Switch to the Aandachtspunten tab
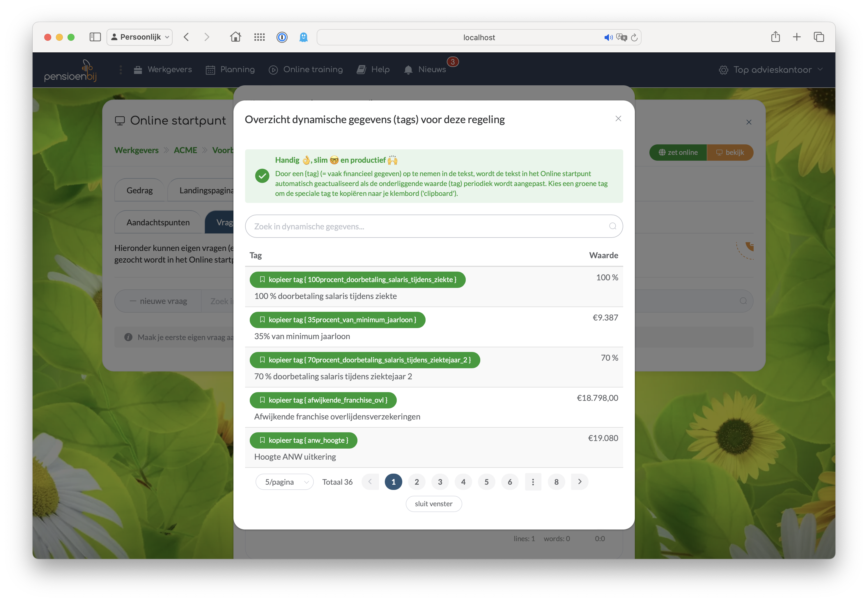 158,222
